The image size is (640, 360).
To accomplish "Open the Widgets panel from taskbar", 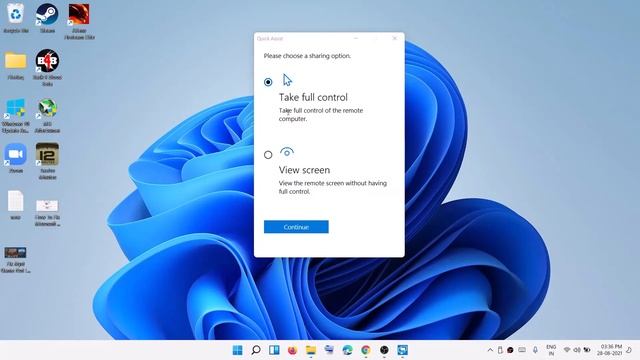I will tap(274, 350).
